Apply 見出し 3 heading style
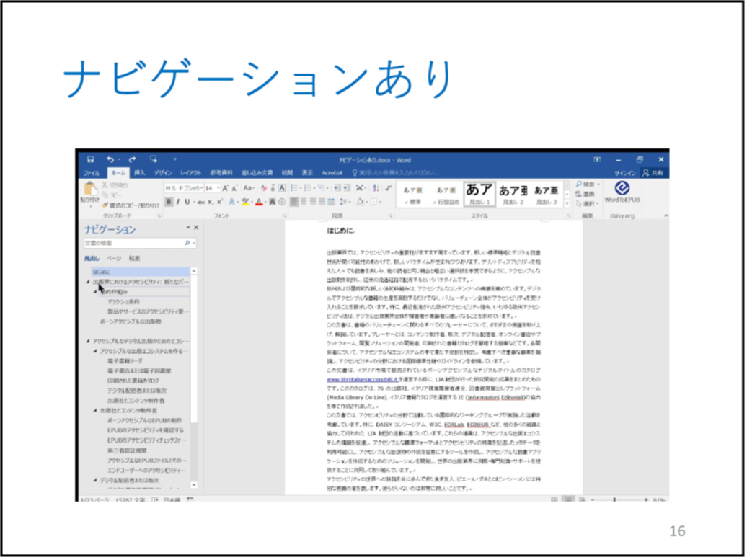This screenshot has height=560, width=747. tap(546, 195)
